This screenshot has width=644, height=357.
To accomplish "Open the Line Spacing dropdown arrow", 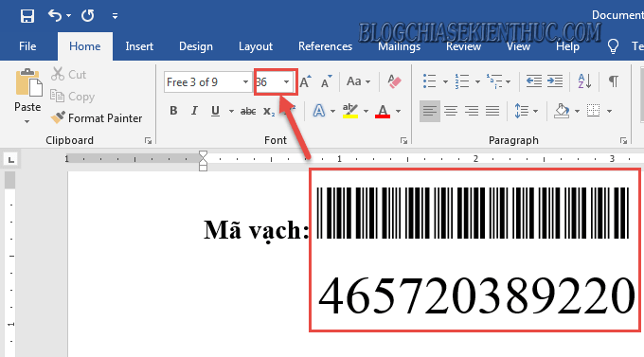I will pyautogui.click(x=535, y=111).
